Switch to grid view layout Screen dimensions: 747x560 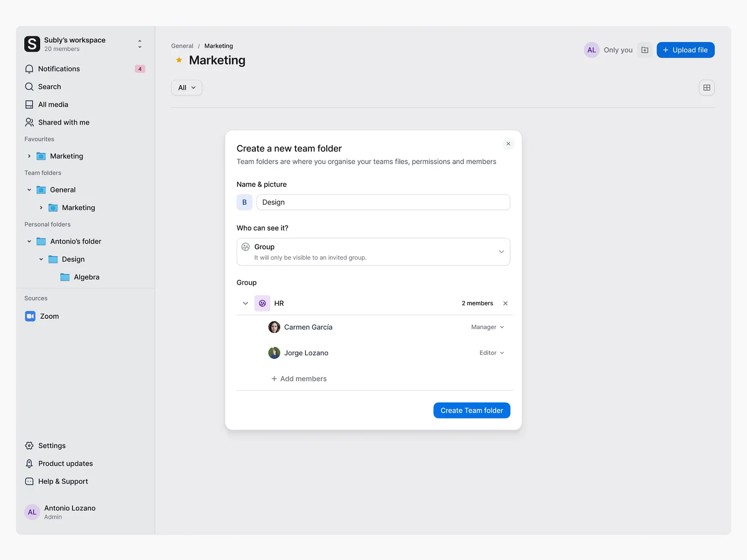coord(706,87)
